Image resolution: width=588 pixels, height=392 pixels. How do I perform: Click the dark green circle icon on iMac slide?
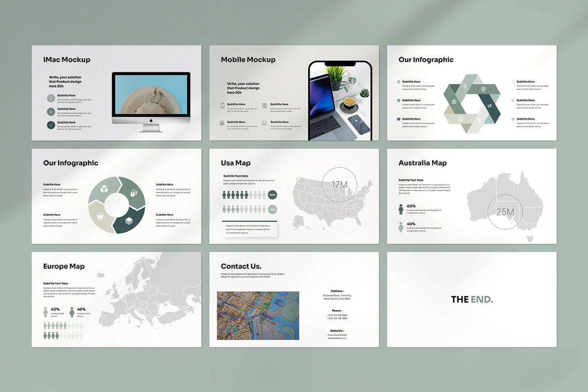coord(51,125)
